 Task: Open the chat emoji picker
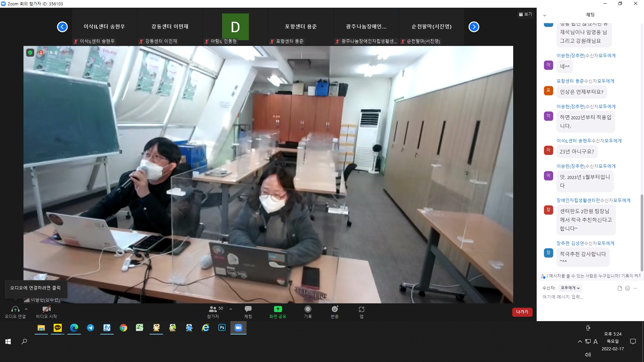coord(628,288)
